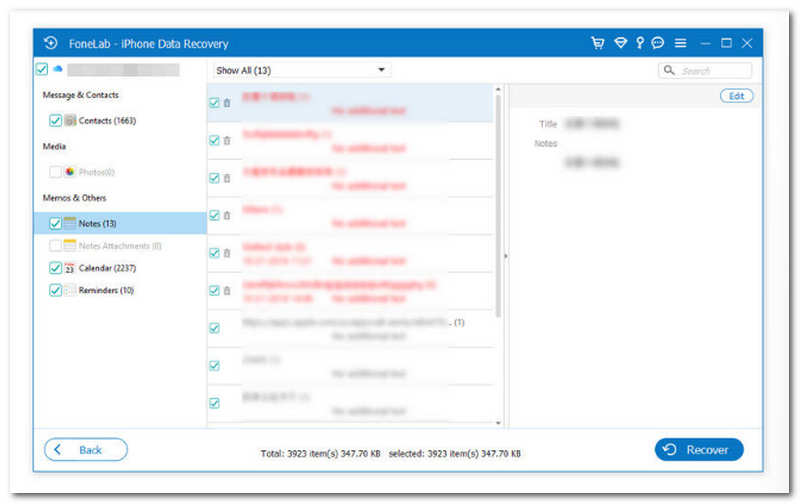
Task: Uncheck the seventh note's checkbox
Action: click(214, 328)
